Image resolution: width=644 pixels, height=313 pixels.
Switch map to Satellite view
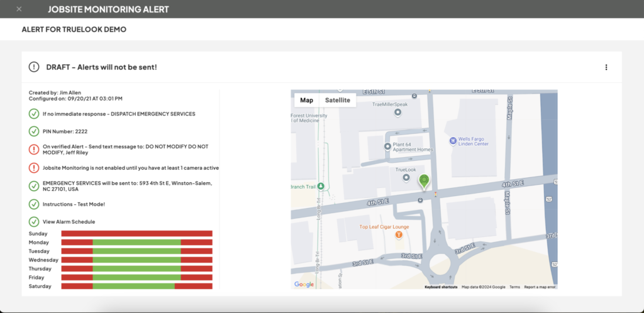338,100
